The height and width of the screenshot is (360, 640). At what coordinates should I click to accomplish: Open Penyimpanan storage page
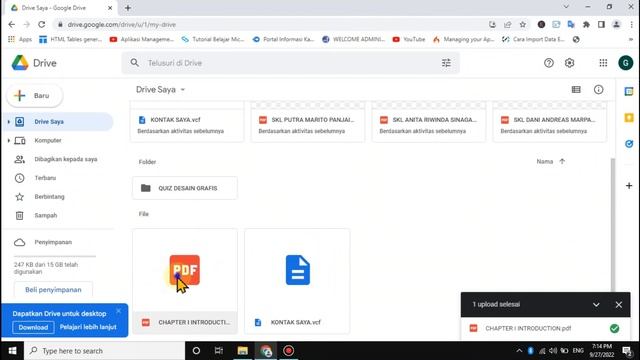coord(53,242)
